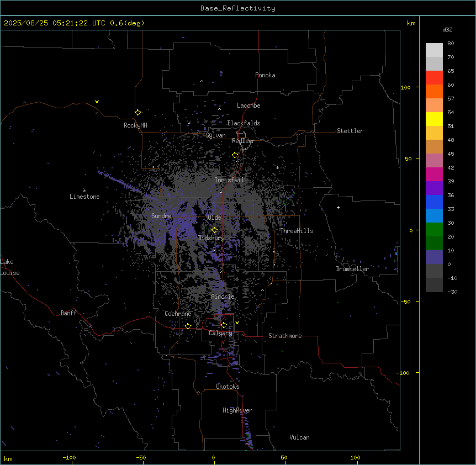The image size is (476, 465).
Task: Click the Innisfail city label
Action: point(229,180)
